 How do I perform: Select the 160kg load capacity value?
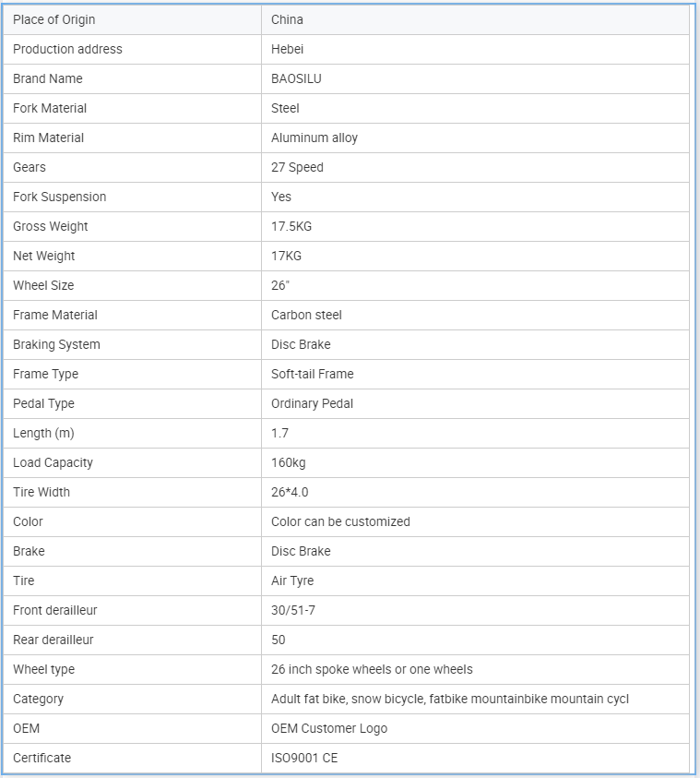[x=288, y=462]
